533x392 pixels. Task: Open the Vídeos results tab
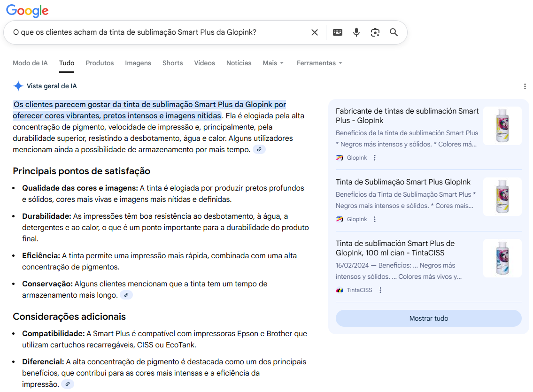pos(204,63)
